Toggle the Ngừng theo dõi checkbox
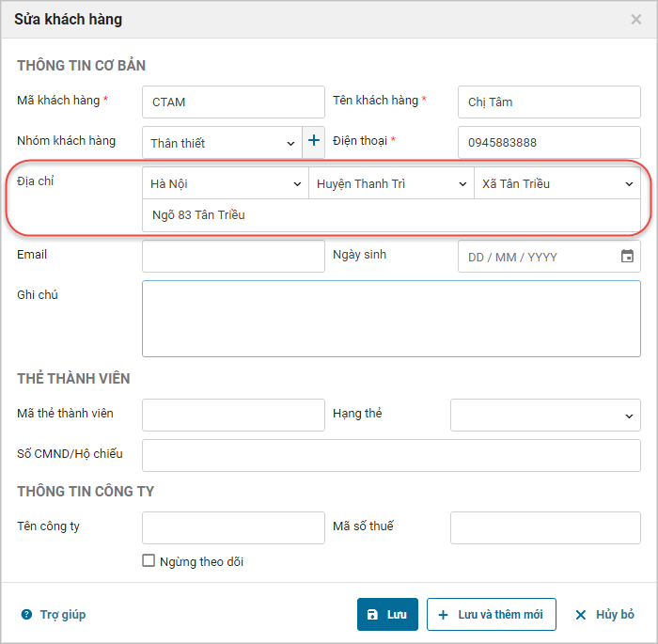The image size is (658, 644). coord(149,560)
